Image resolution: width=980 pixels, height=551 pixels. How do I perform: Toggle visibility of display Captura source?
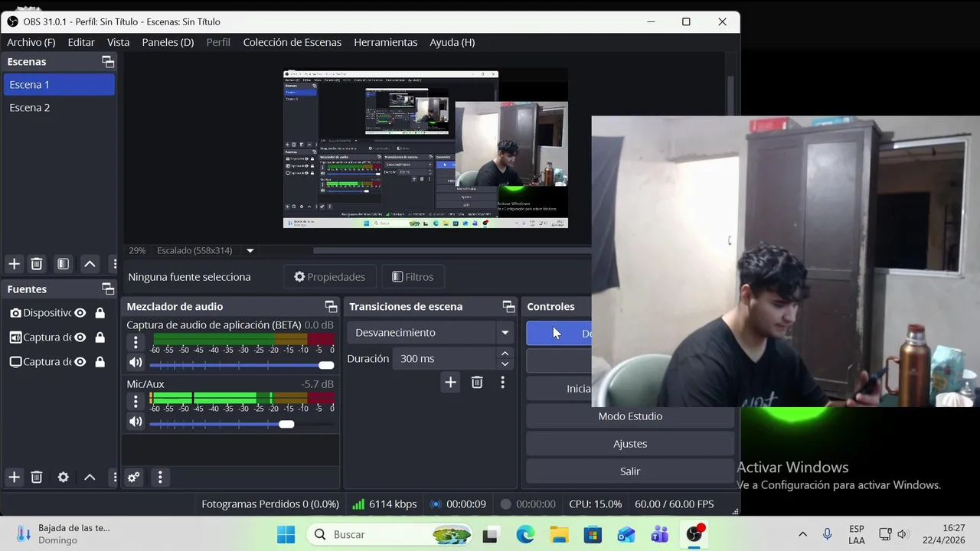click(80, 362)
